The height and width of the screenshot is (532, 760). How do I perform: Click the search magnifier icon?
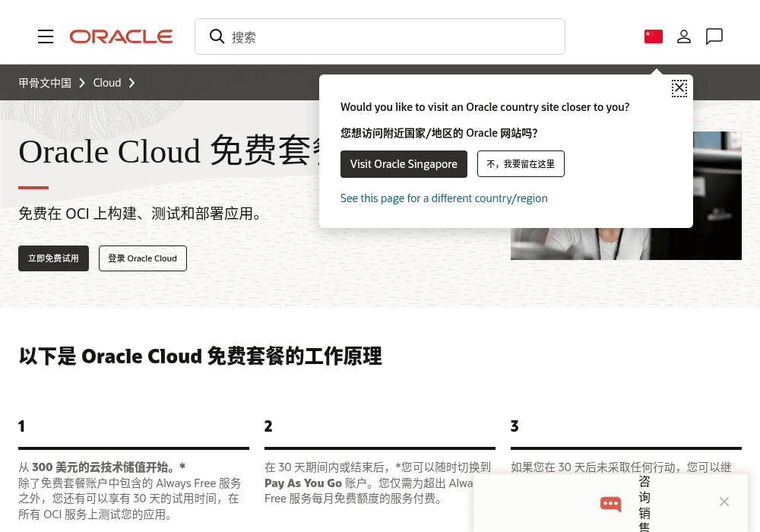(217, 36)
